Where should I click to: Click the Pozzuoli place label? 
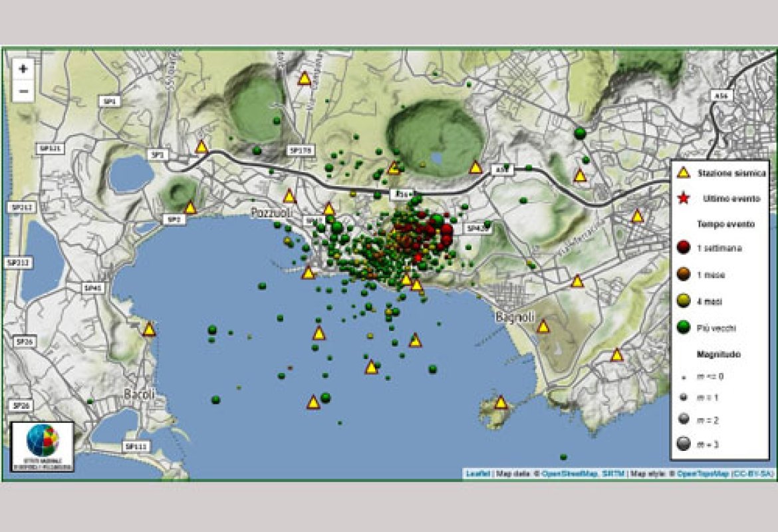(273, 212)
